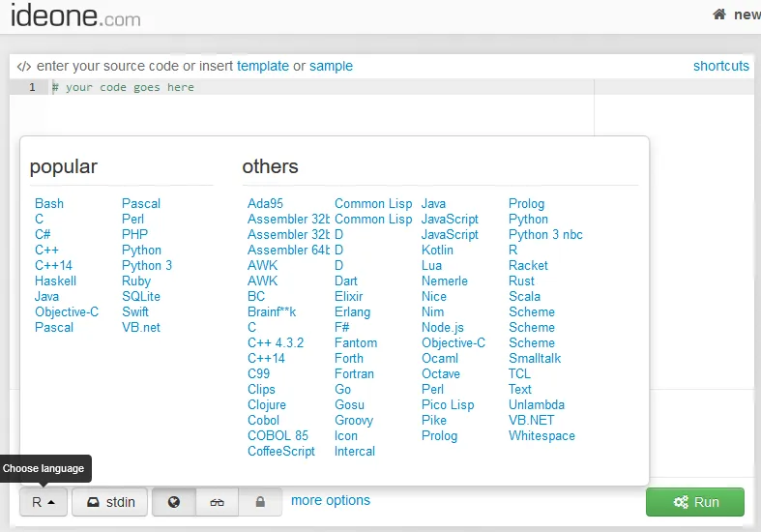Open the more options link
Image resolution: width=761 pixels, height=532 pixels.
coord(331,500)
